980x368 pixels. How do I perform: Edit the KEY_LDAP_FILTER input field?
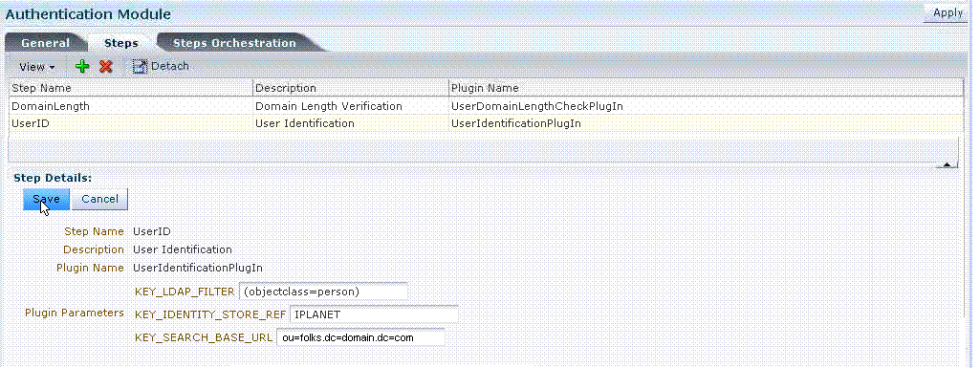tap(323, 292)
